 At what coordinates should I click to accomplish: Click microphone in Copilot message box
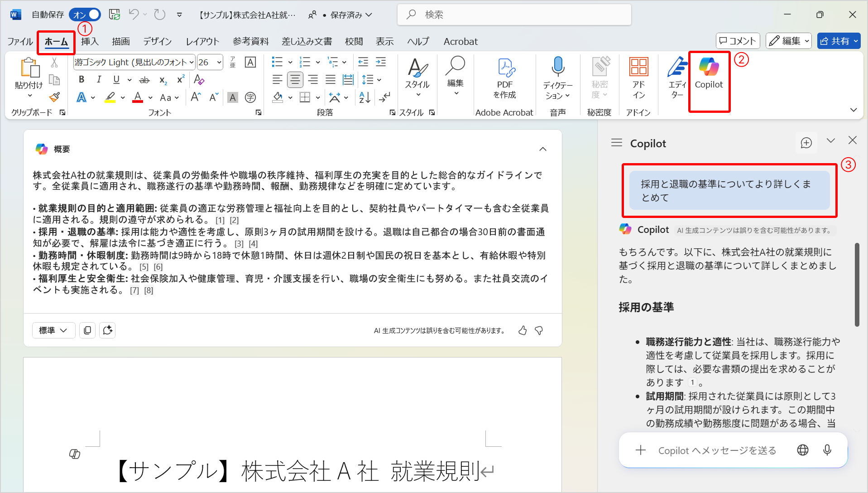[827, 450]
